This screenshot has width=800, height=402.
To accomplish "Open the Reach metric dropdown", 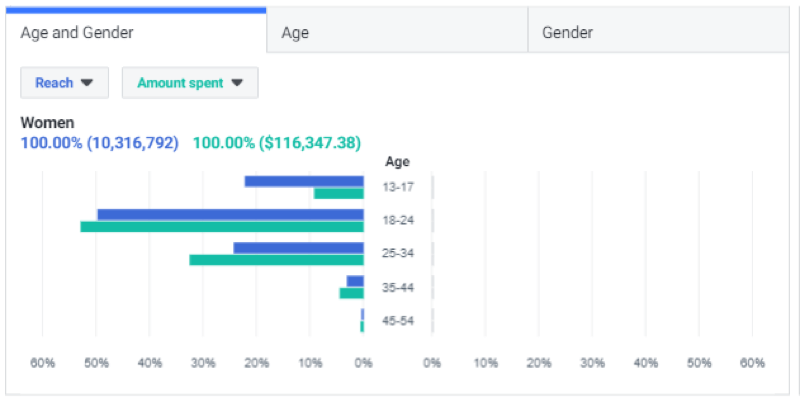I will tap(64, 83).
